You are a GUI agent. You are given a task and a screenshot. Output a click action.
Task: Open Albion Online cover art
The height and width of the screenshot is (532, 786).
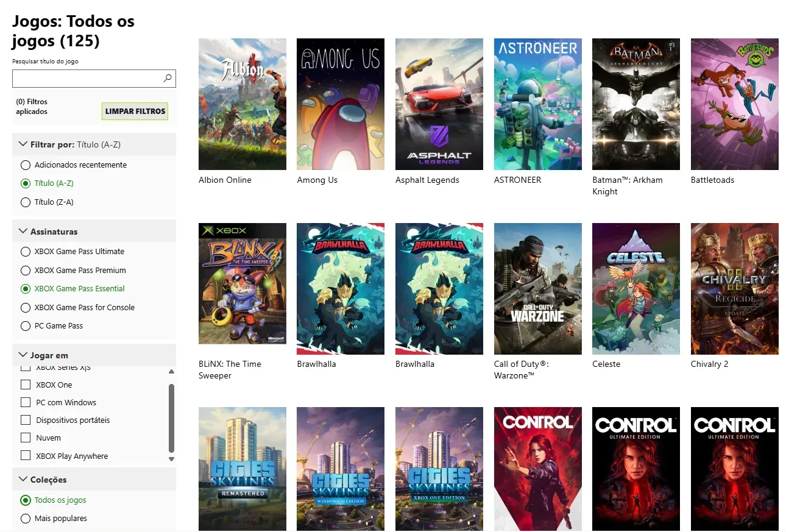tap(243, 104)
